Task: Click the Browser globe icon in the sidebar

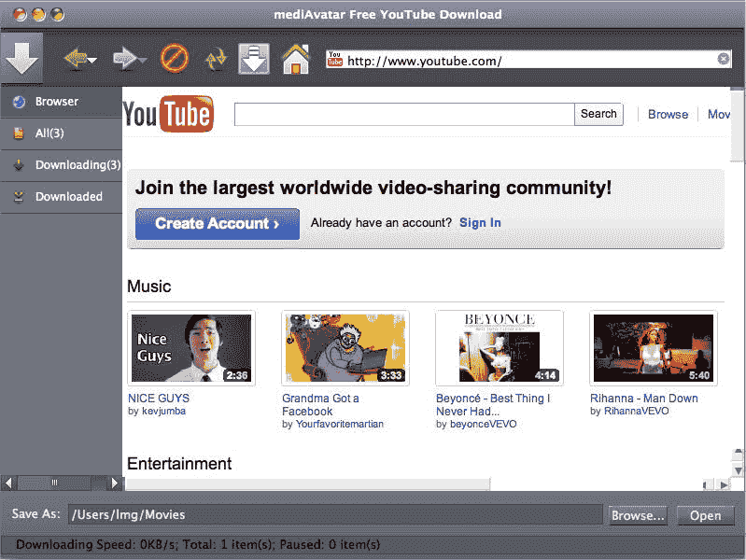Action: 19,102
